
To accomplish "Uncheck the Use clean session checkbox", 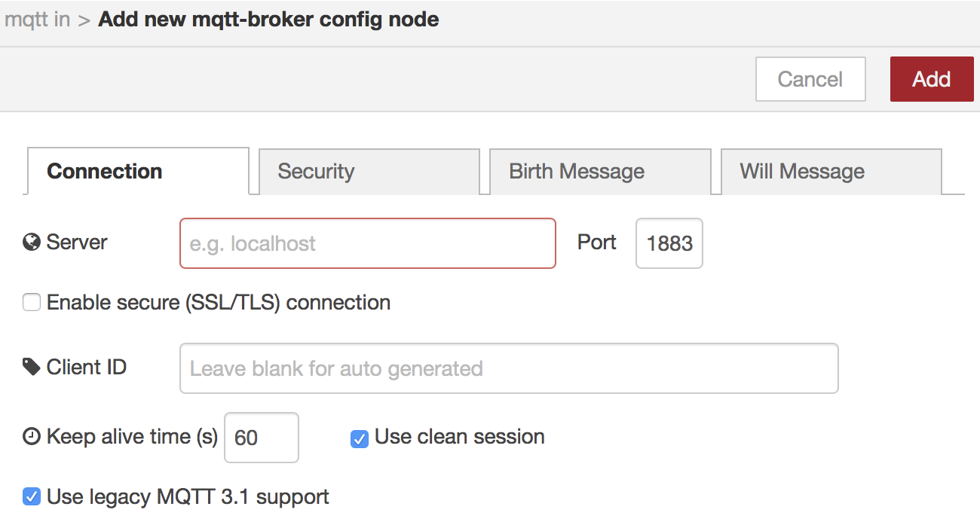I will click(x=360, y=438).
